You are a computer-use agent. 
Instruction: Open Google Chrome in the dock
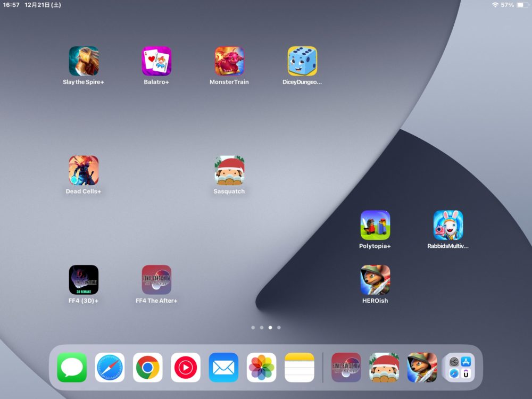[x=147, y=367]
